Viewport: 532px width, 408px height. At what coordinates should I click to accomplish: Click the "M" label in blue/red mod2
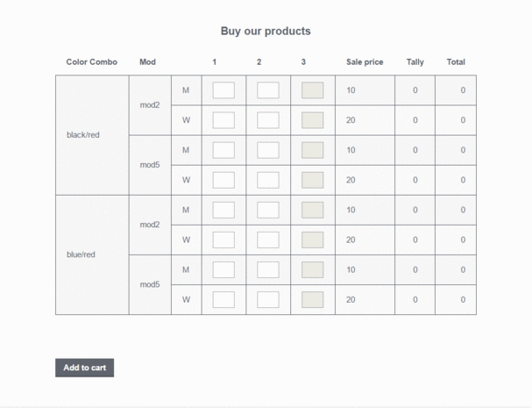pos(186,210)
